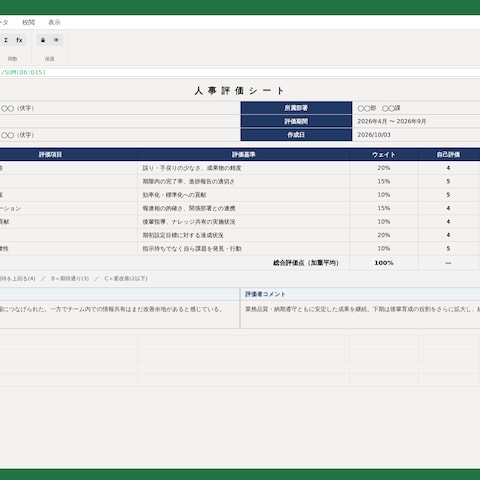Select criteria cell 誤り・手戻りの少なさ、成果物の精度
480x480 pixels.
pyautogui.click(x=244, y=168)
